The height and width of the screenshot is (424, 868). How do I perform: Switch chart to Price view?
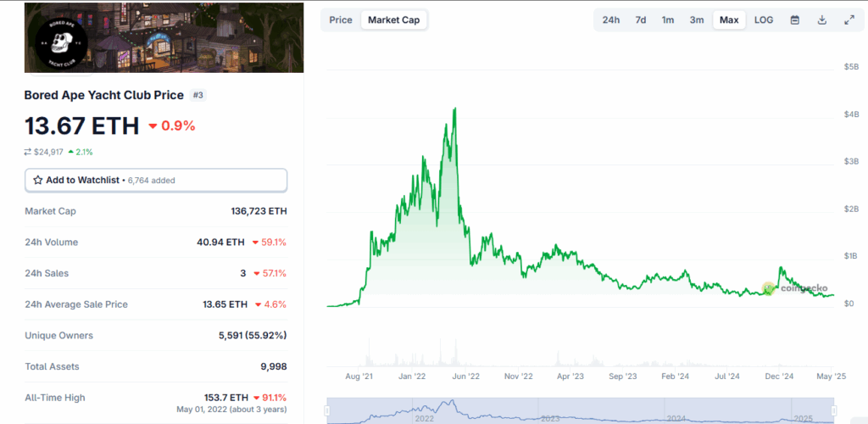(341, 20)
